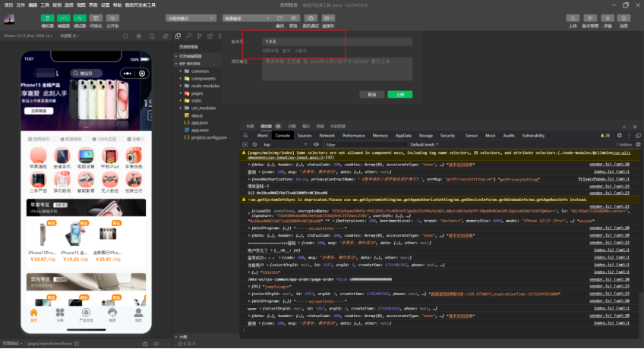Click the green Upload (上传) dialog button
Screen dimensions: 644x349
(x=400, y=94)
